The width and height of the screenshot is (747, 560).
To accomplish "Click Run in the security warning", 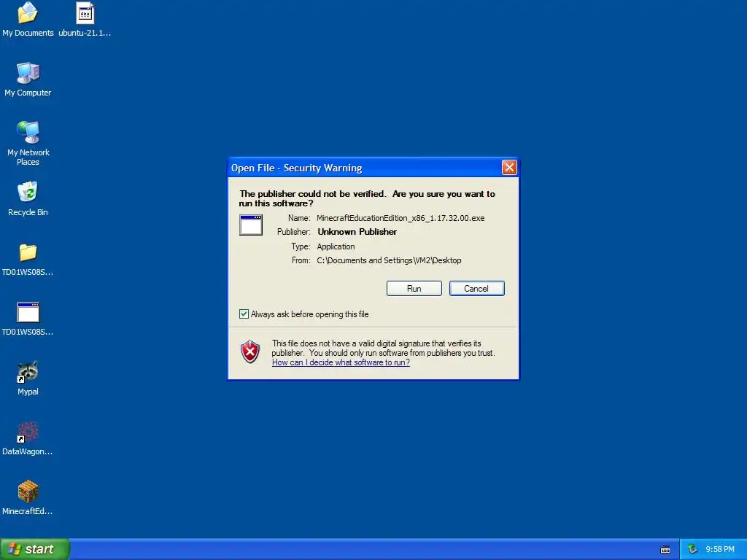I will pyautogui.click(x=414, y=289).
